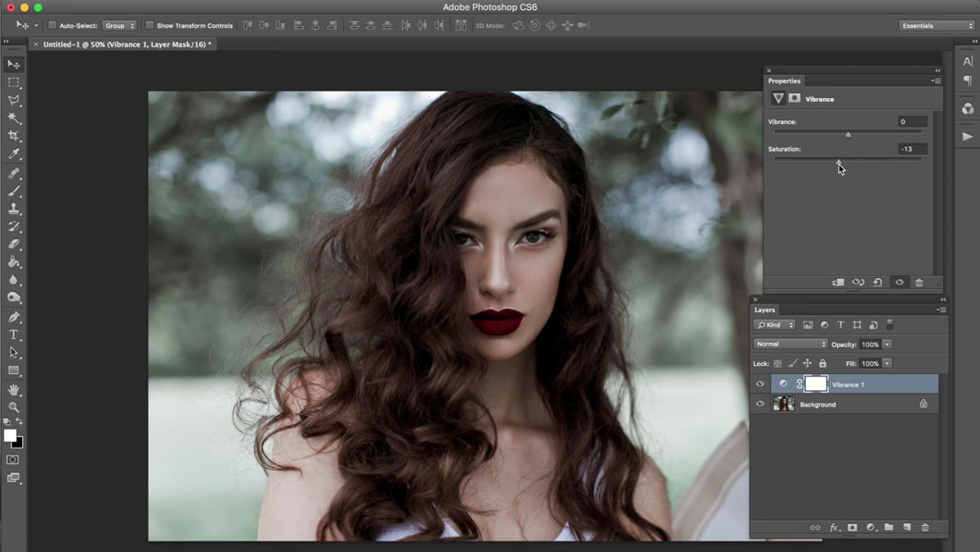Toggle lock transparent pixels
The width and height of the screenshot is (980, 552).
coord(777,363)
